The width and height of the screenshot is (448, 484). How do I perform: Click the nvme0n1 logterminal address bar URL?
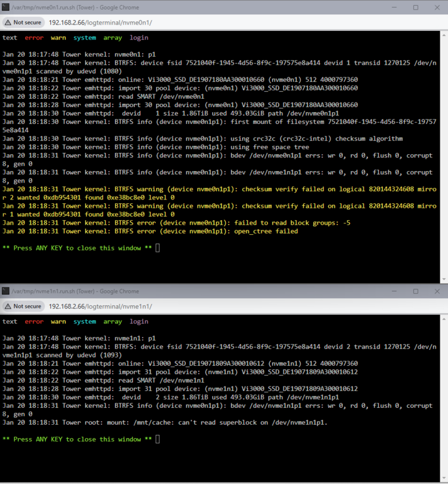[100, 23]
